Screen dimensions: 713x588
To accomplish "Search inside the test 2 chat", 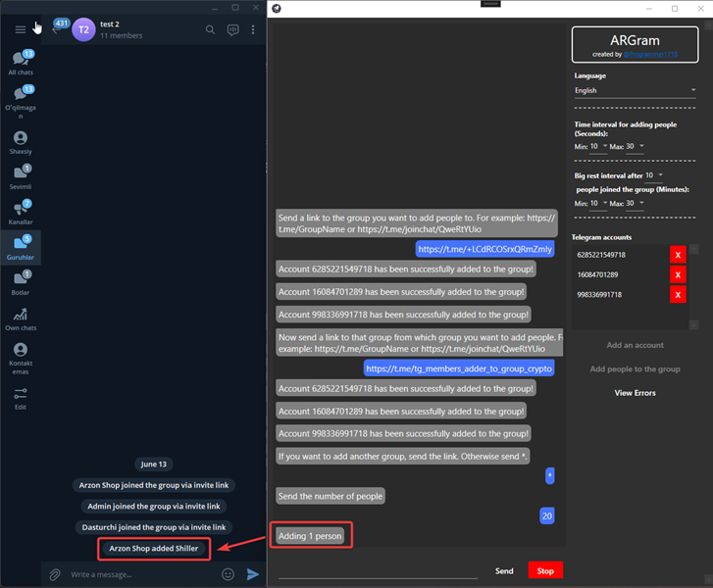I will [210, 30].
